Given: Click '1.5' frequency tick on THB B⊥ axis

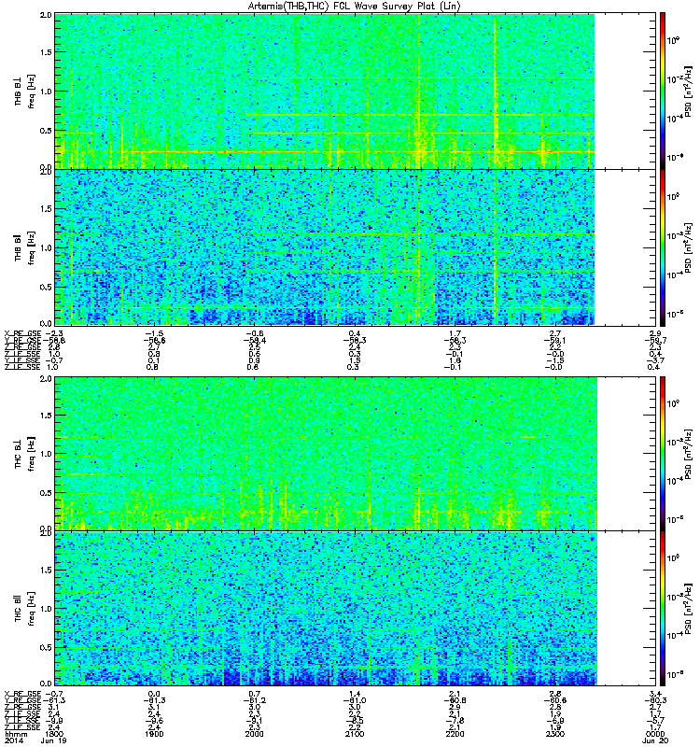Looking at the screenshot, I should (x=46, y=52).
